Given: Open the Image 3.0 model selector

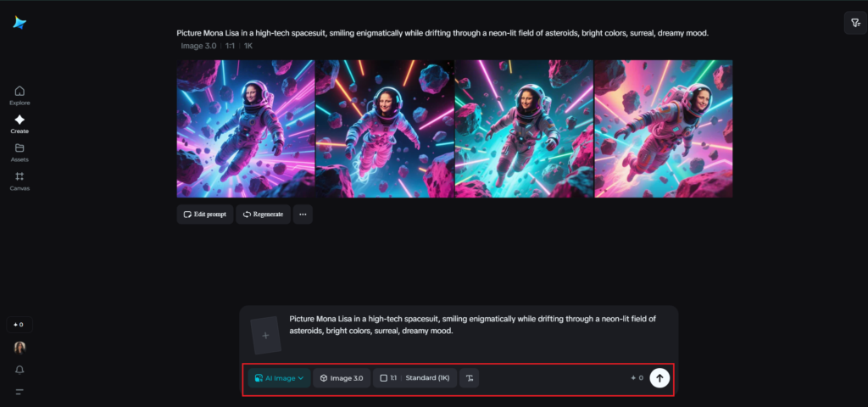Looking at the screenshot, I should click(342, 378).
